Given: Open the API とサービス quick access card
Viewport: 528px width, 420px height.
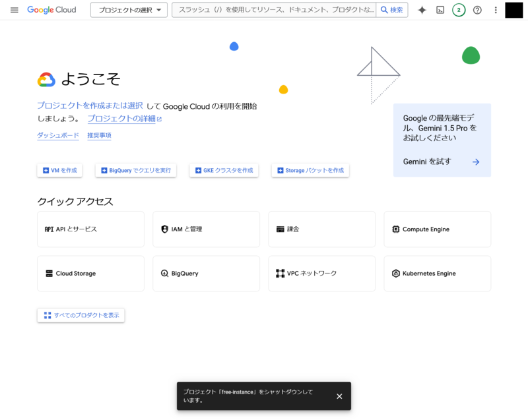Looking at the screenshot, I should 90,229.
